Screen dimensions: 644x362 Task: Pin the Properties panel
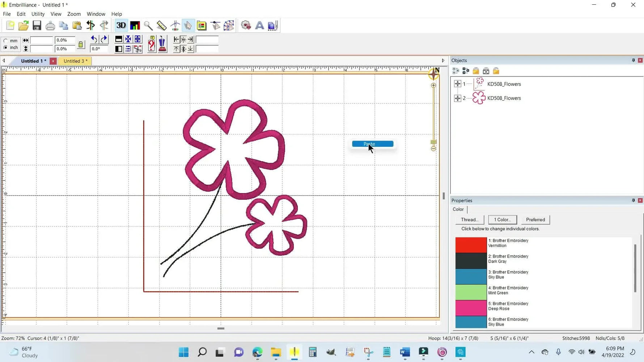634,200
